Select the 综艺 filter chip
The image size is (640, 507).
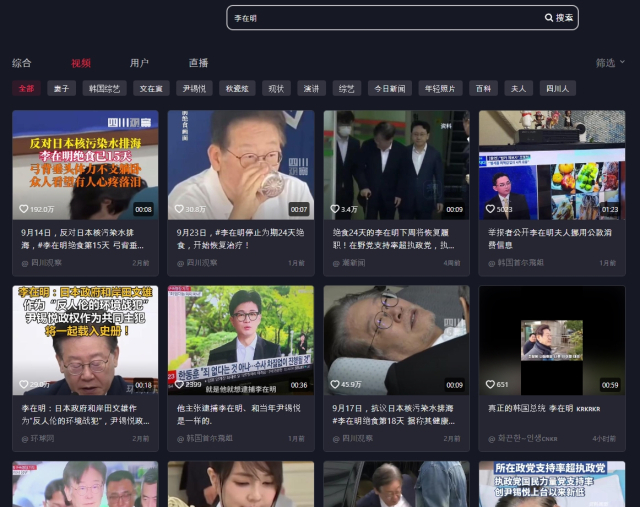tap(347, 88)
